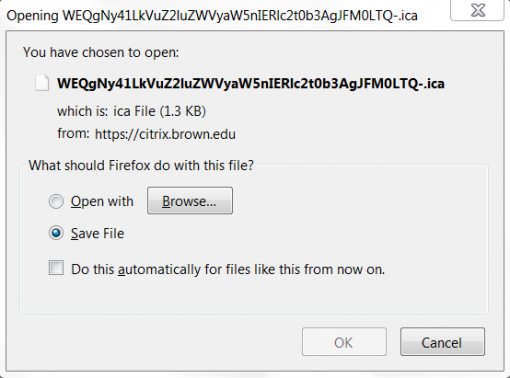The image size is (510, 378).
Task: Click What should Firefox do with this file heading
Action: point(141,165)
